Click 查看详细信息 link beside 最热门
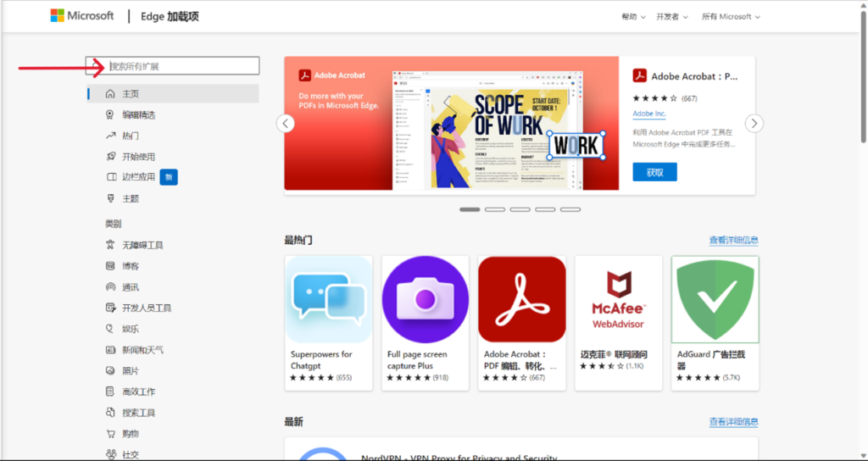Viewport: 868px width, 461px height. pyautogui.click(x=733, y=240)
